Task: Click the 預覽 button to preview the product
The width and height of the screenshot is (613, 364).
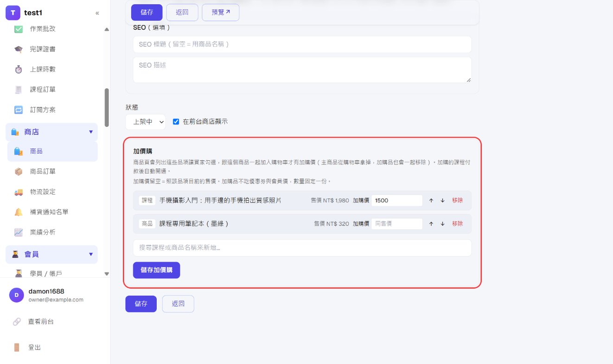Action: click(x=221, y=13)
